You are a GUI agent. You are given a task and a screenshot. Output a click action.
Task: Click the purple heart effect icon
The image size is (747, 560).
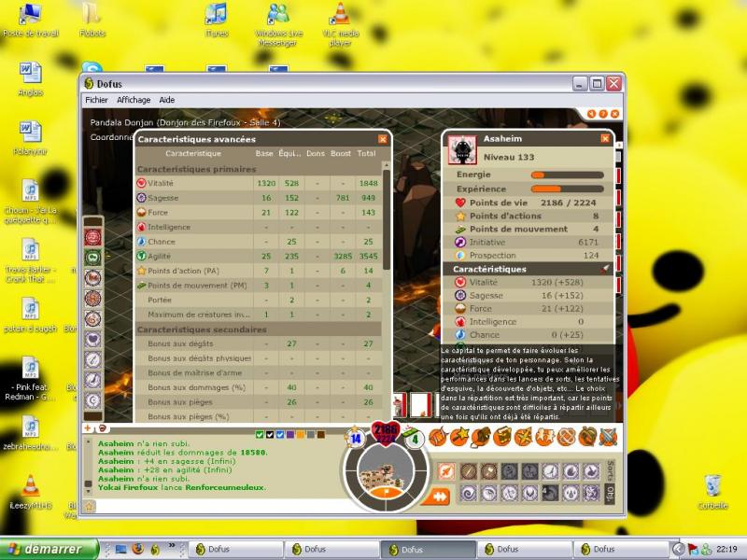92,340
